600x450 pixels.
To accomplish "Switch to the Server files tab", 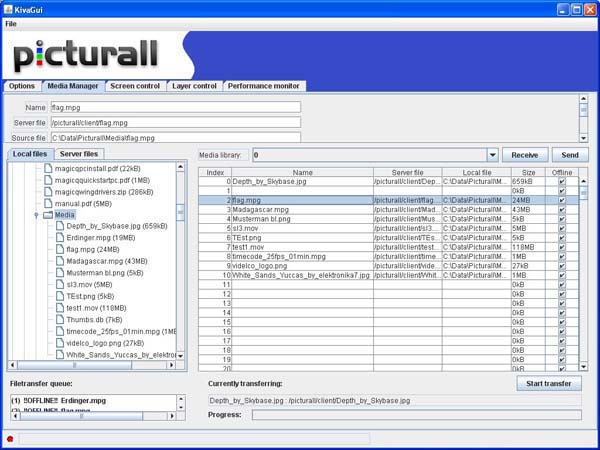I will click(x=79, y=154).
